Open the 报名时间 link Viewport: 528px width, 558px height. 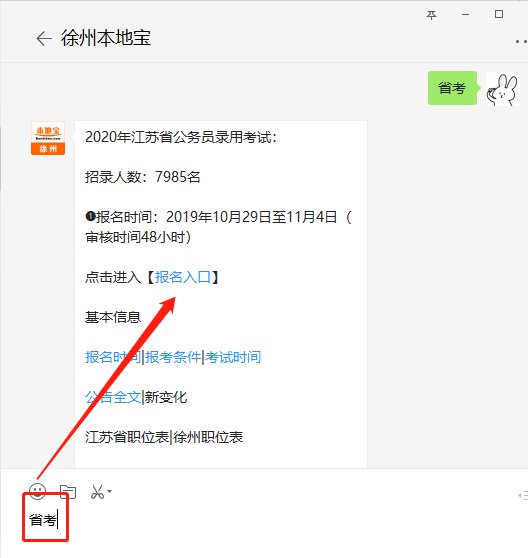point(113,357)
